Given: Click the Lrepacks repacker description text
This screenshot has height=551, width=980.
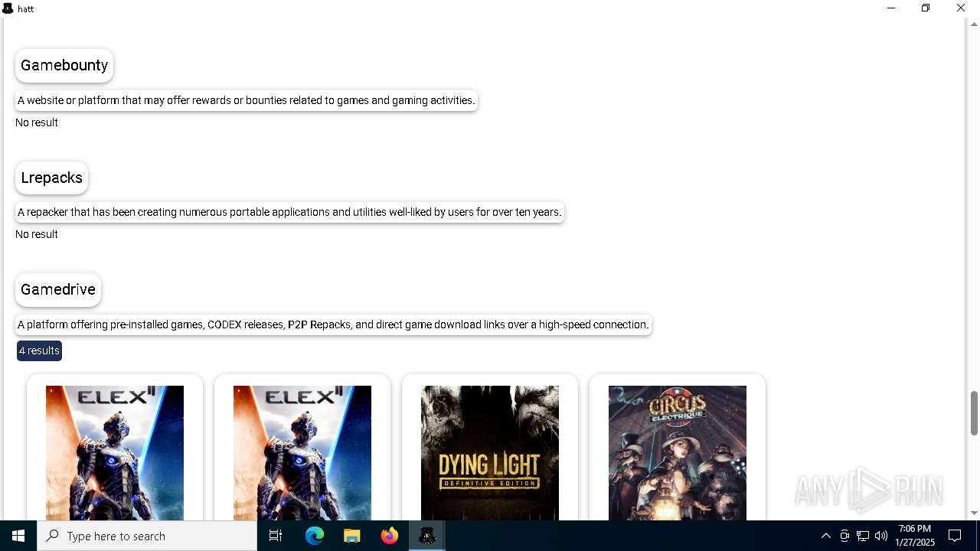Looking at the screenshot, I should (x=289, y=212).
